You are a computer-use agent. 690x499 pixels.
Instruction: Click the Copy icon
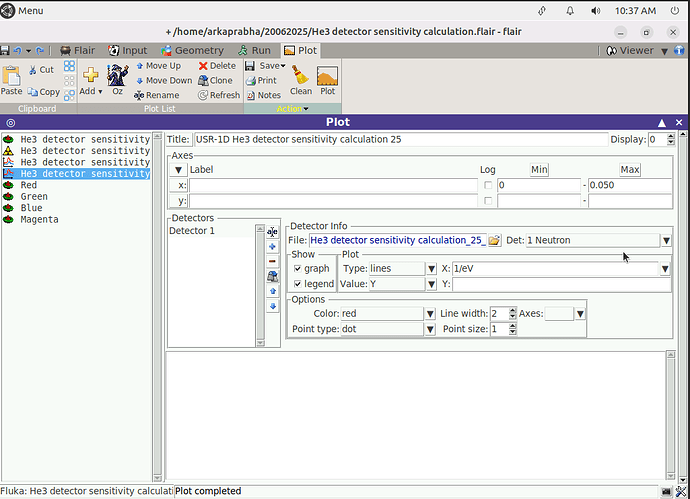[33, 92]
